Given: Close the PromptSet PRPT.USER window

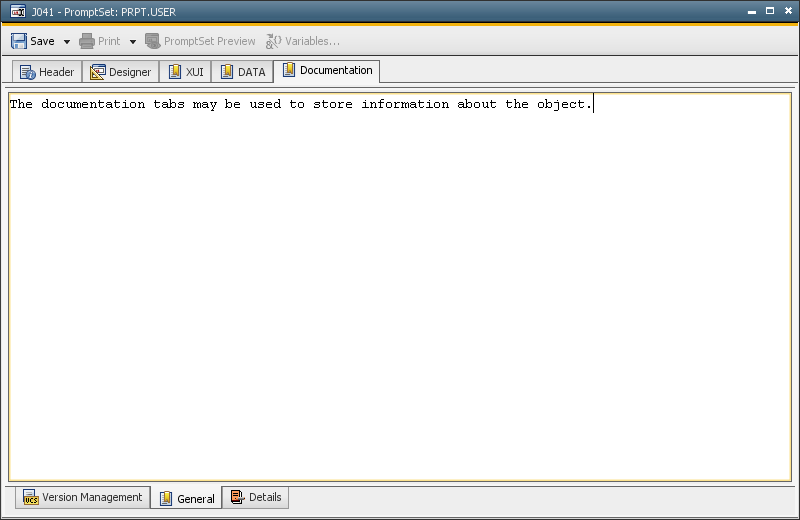Looking at the screenshot, I should tap(786, 11).
